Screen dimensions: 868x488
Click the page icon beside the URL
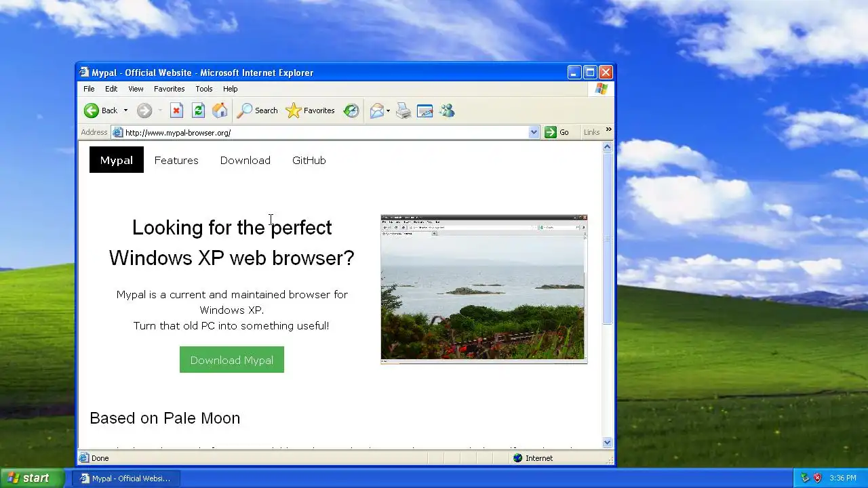point(117,132)
